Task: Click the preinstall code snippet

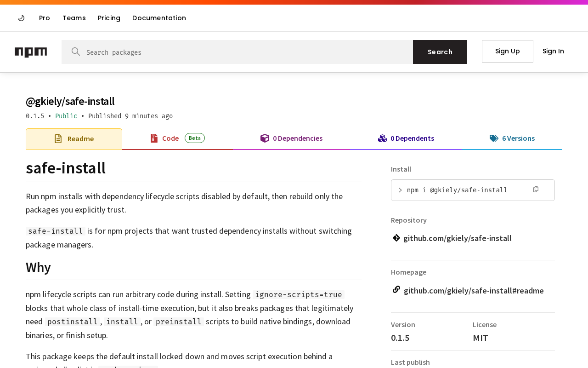Action: tap(179, 322)
